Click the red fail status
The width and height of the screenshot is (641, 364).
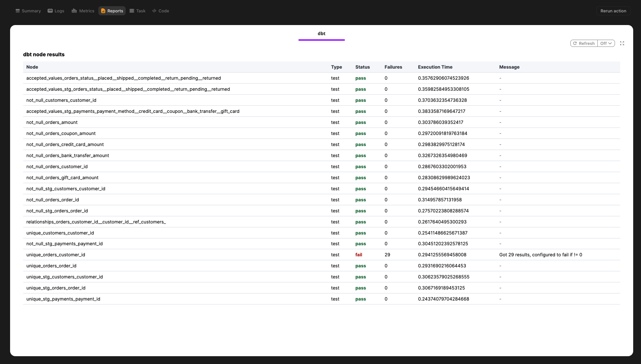coord(359,255)
